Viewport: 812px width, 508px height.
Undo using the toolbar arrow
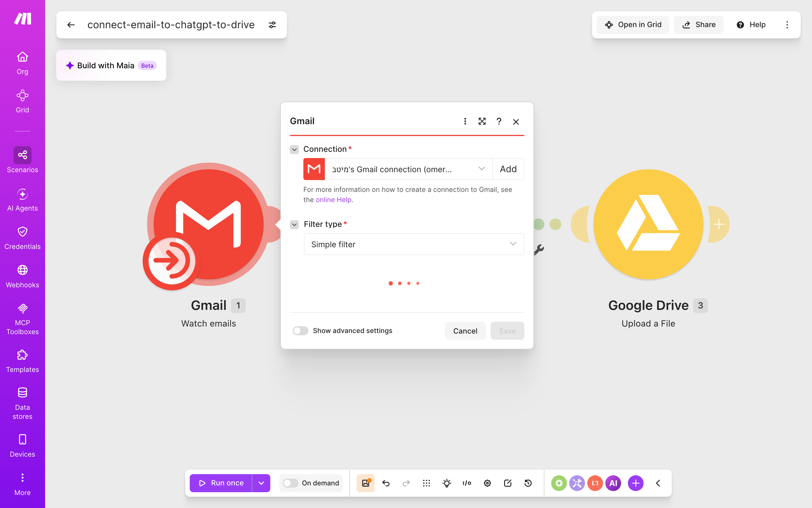[386, 483]
